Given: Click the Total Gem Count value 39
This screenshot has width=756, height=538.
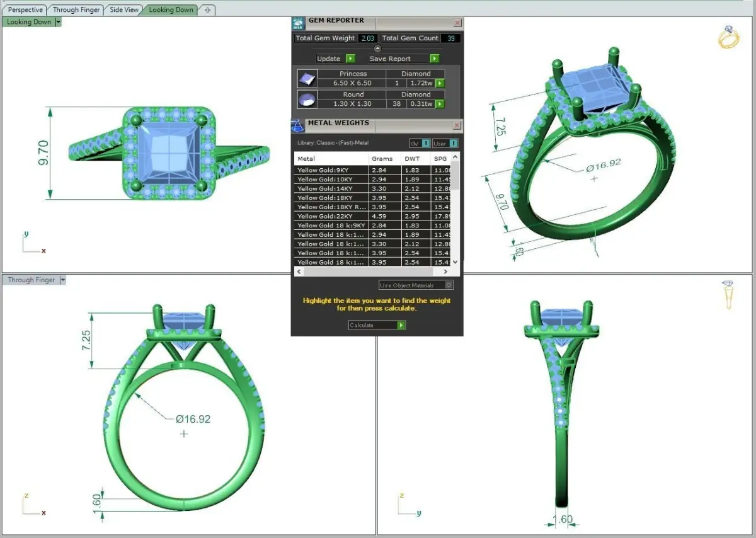Looking at the screenshot, I should pyautogui.click(x=450, y=38).
